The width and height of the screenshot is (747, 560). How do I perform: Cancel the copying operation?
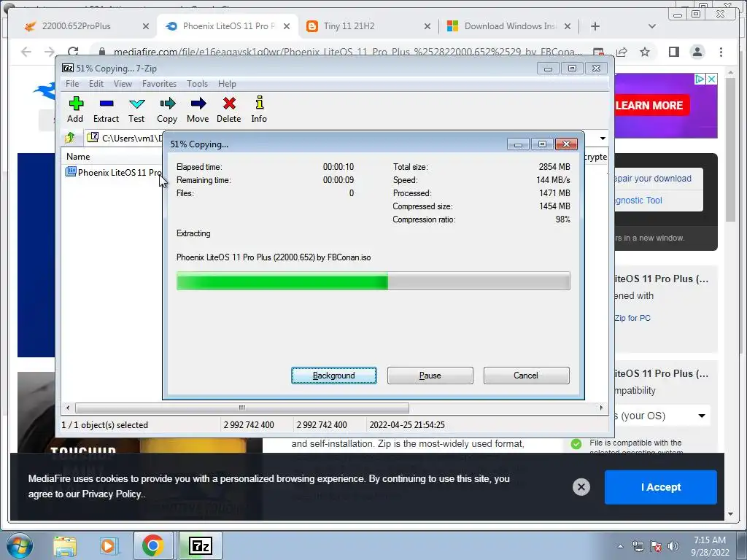tap(526, 376)
